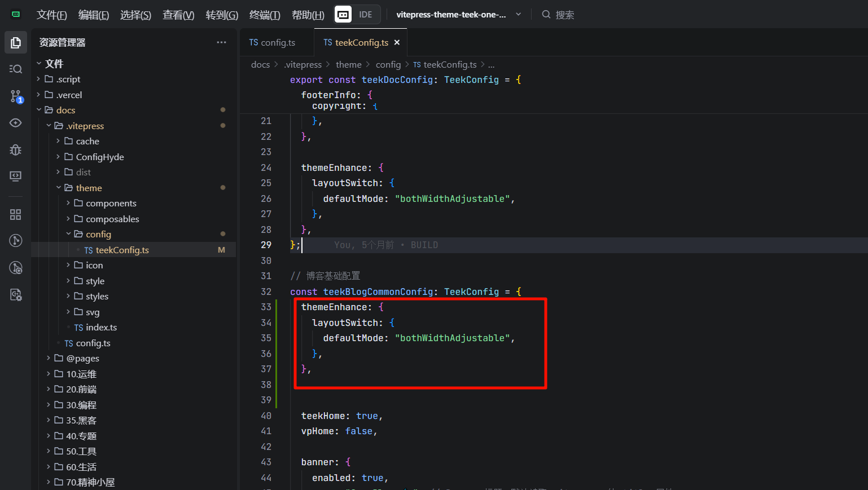Close the teekConfig.ts editor tab
The height and width of the screenshot is (490, 868).
tap(397, 42)
